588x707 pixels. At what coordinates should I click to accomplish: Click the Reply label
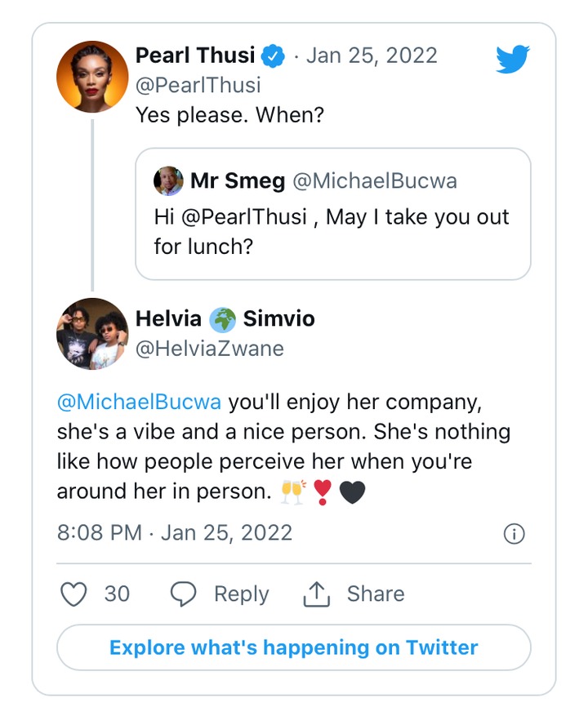pyautogui.click(x=241, y=594)
